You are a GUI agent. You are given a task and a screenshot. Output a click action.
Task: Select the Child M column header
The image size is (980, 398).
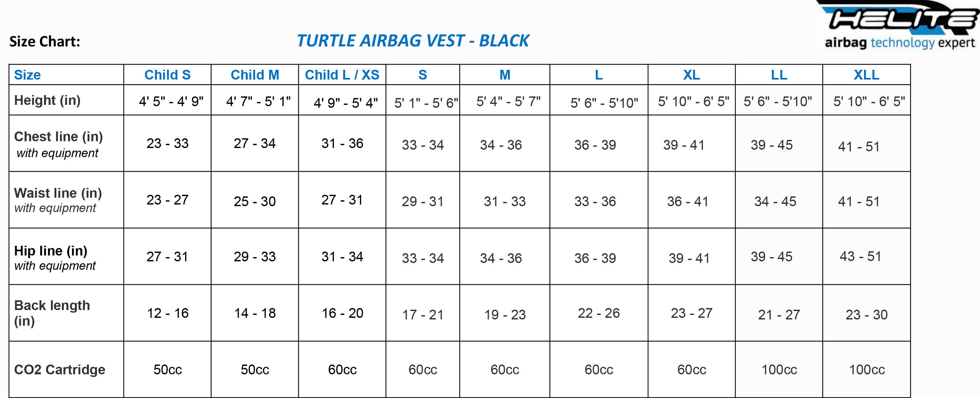[x=255, y=75]
